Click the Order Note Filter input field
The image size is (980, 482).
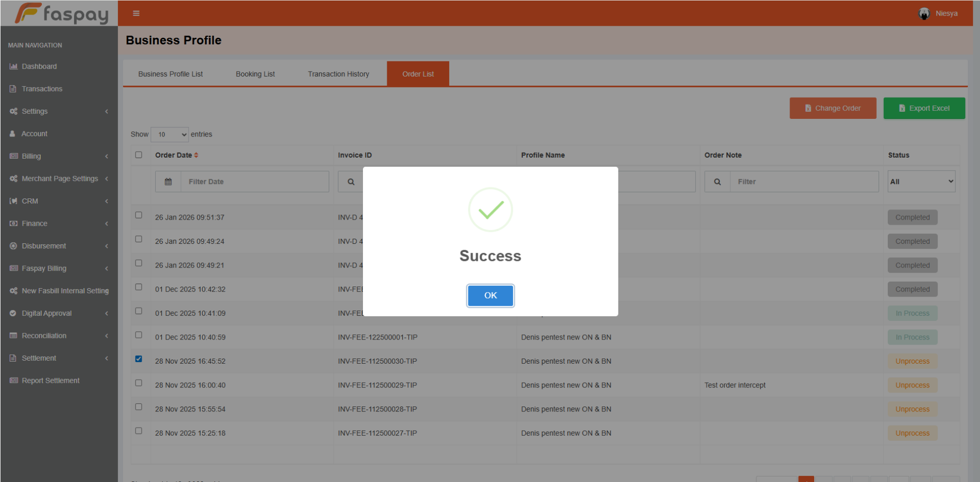click(x=804, y=182)
